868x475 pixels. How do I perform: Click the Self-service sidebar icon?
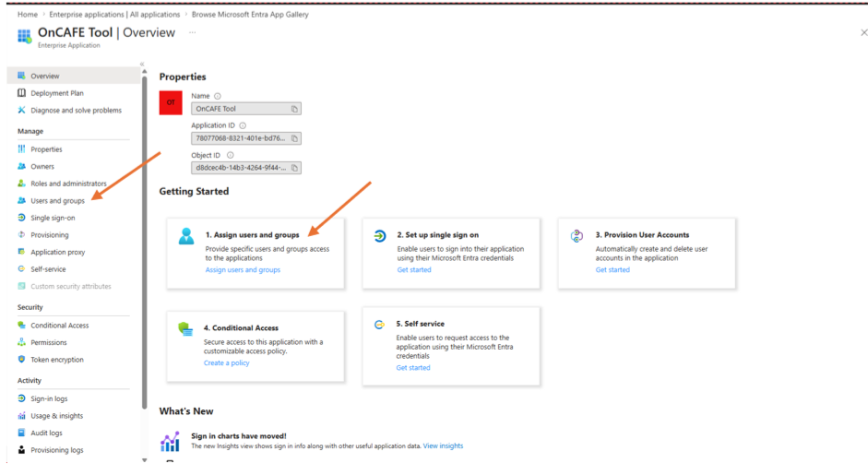[21, 269]
